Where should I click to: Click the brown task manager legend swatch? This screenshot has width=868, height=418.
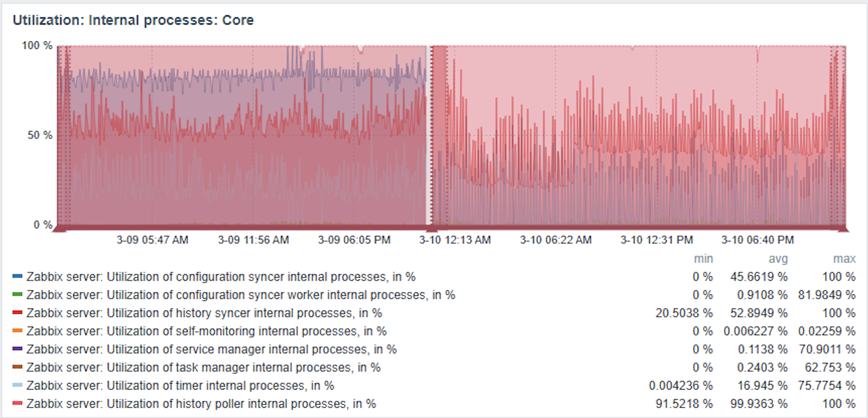(x=17, y=367)
